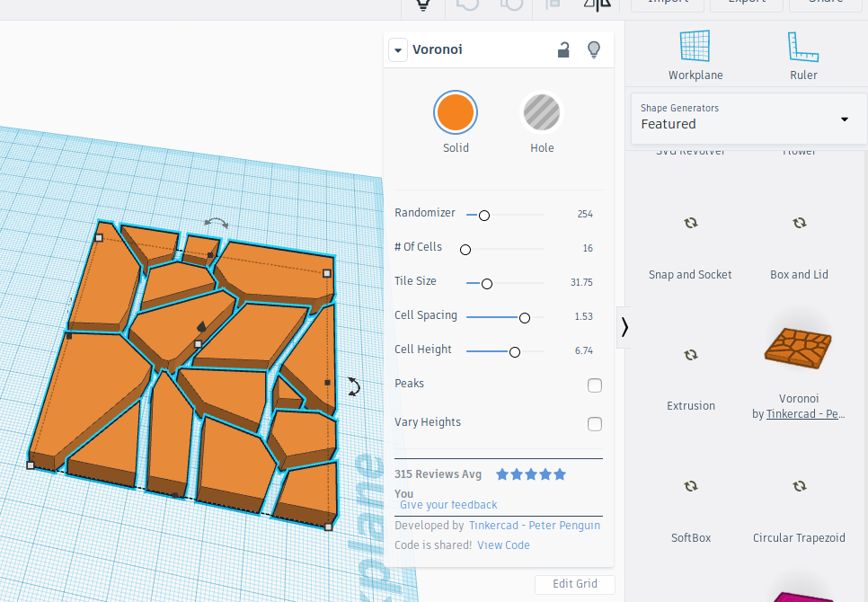Click the front-right corner resize handle
Image resolution: width=868 pixels, height=602 pixels.
click(x=328, y=527)
